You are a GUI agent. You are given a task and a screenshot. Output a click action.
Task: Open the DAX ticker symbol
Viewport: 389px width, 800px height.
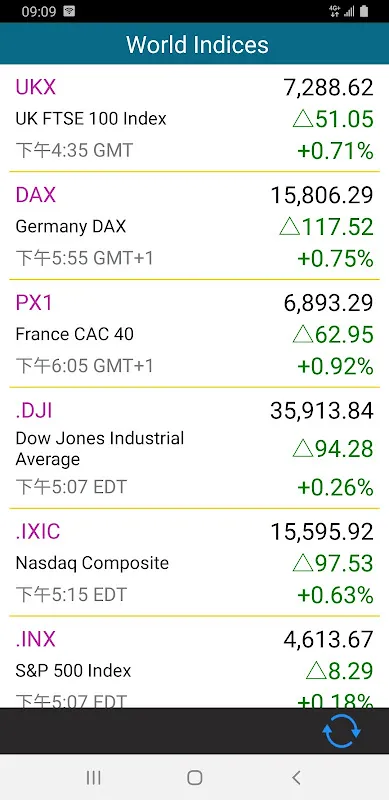(36, 195)
